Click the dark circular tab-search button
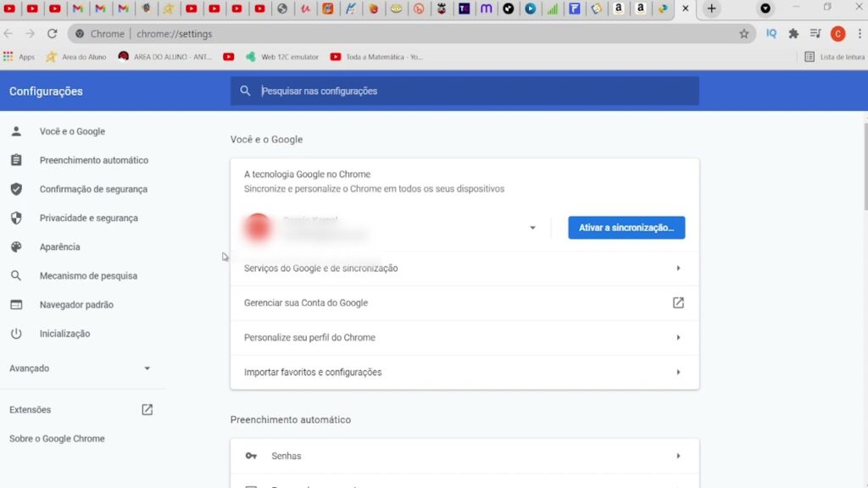 coord(765,8)
